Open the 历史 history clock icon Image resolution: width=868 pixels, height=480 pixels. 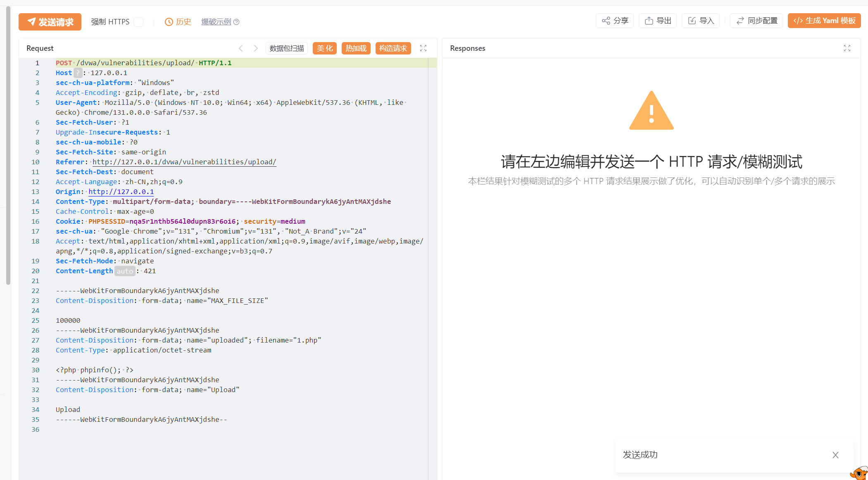pos(169,22)
